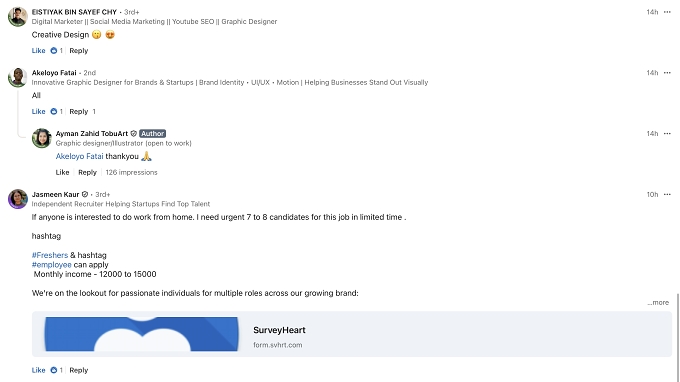Like Ayman Zahid TobuArt's thankyou reply
This screenshot has width=680, height=382.
[x=62, y=172]
